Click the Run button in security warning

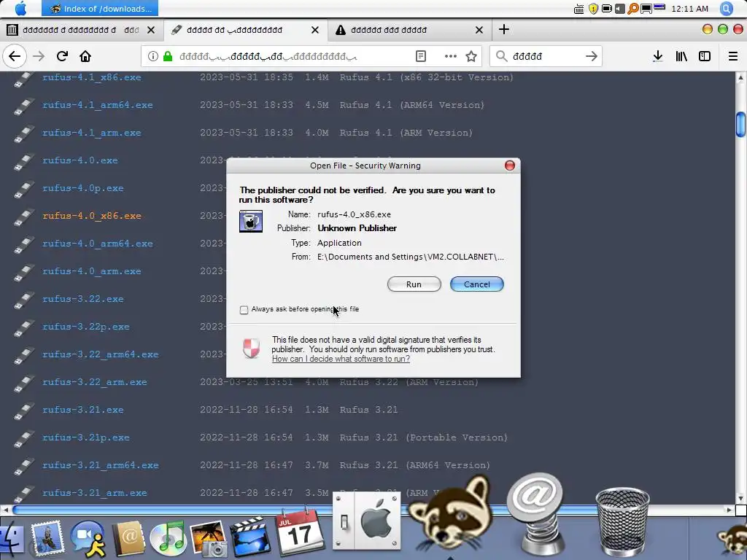tap(414, 284)
